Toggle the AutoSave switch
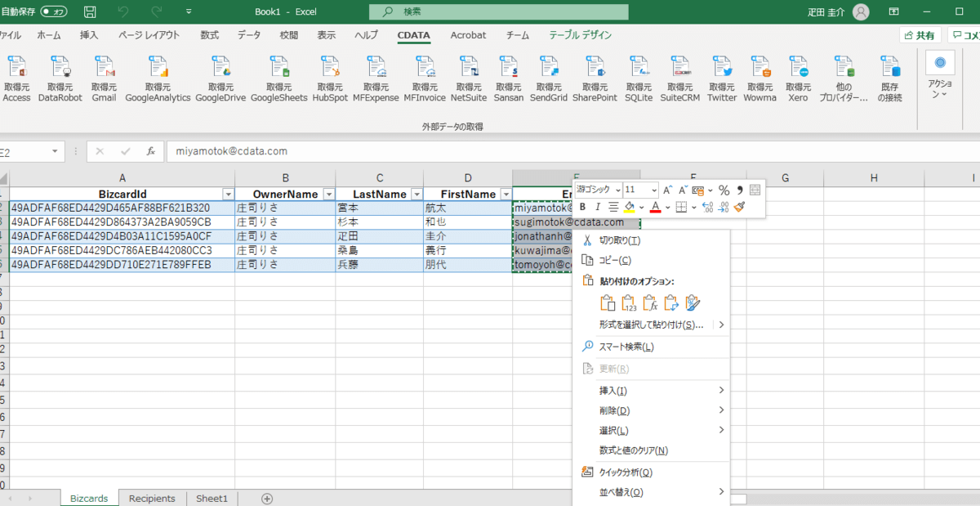 coord(54,12)
